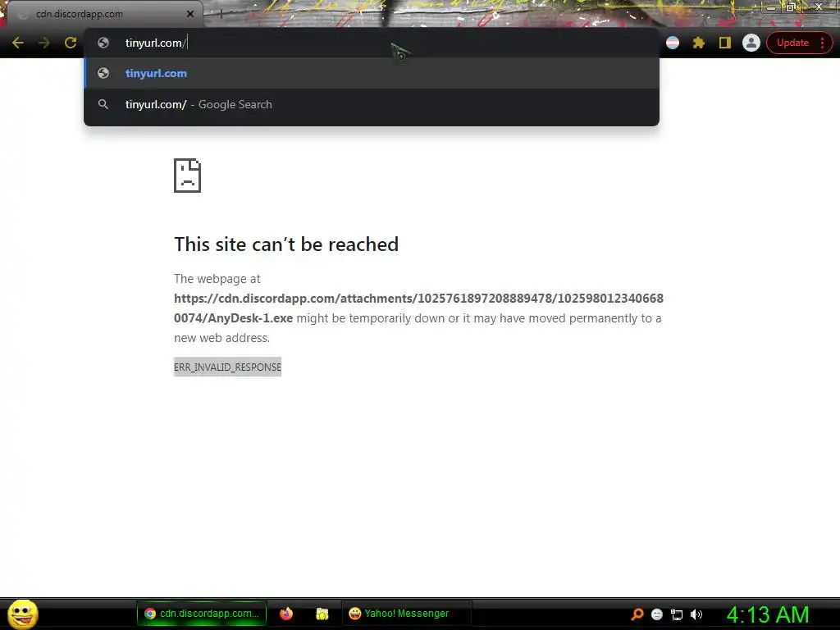The height and width of the screenshot is (630, 840).
Task: Open the three-dot Chrome menu
Action: 822,43
